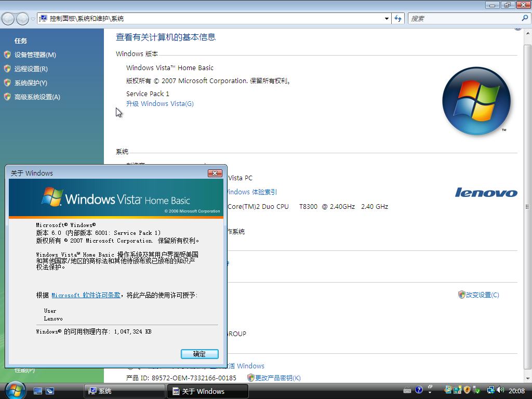Switch to 系统 taskbar button
This screenshot has height=399, width=532.
click(x=124, y=391)
